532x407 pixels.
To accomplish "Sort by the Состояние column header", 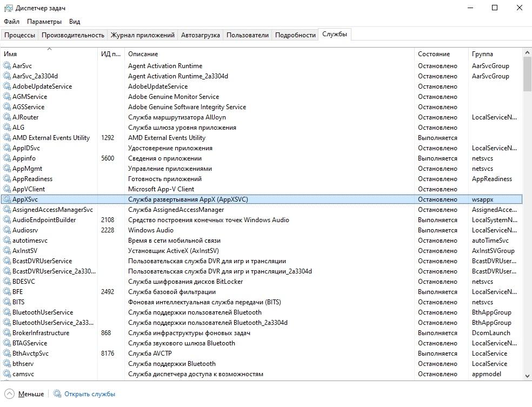I will point(441,54).
